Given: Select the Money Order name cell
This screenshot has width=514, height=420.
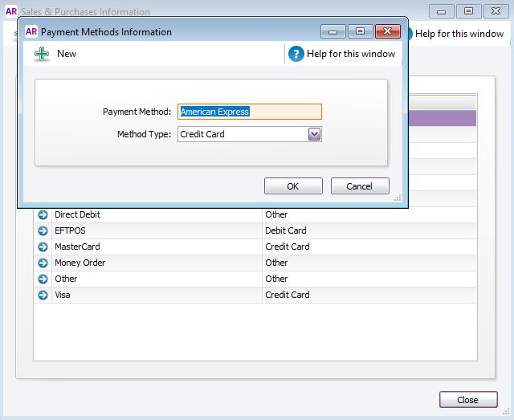Looking at the screenshot, I should 157,263.
